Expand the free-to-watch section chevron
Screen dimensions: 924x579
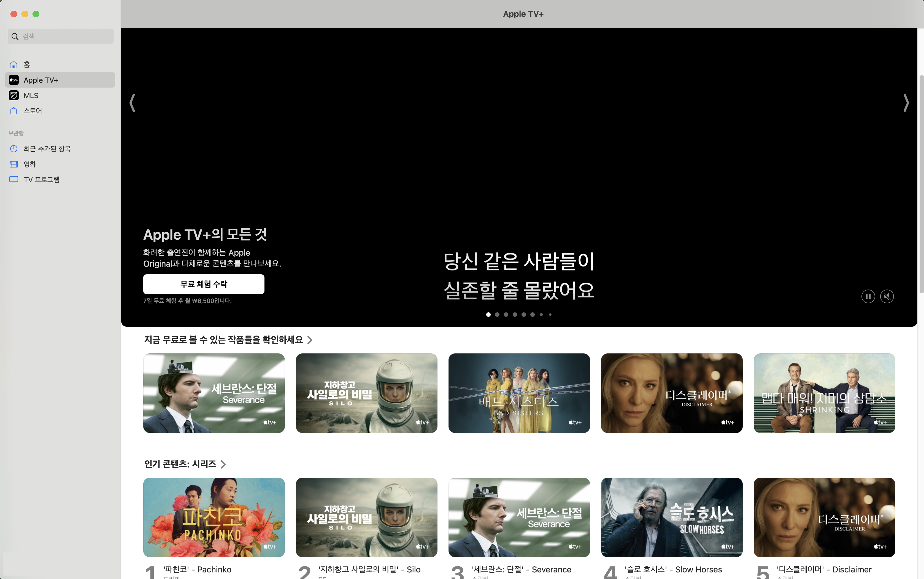tap(310, 340)
